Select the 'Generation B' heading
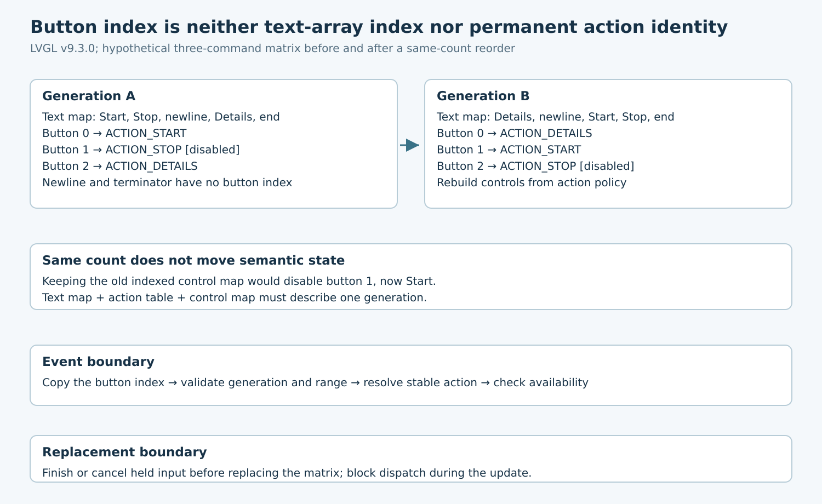This screenshot has height=504, width=822. 483,96
